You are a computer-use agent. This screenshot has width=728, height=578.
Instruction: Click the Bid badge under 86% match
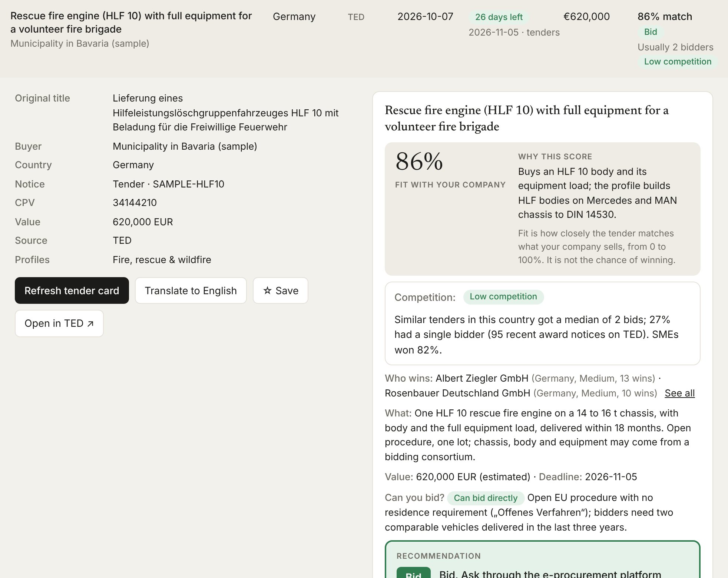(651, 32)
